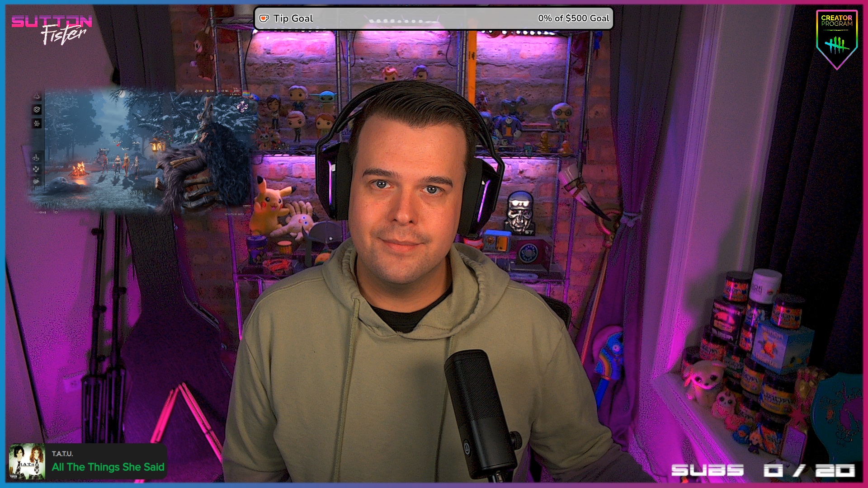The image size is (868, 488).
Task: Click the bloodpoints currency counter in lobby
Action: click(x=234, y=91)
